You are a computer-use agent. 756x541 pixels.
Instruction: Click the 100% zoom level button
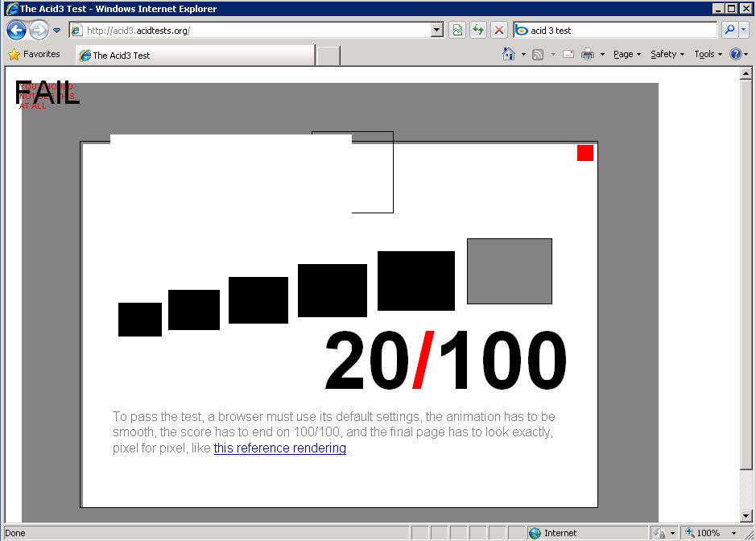click(704, 533)
